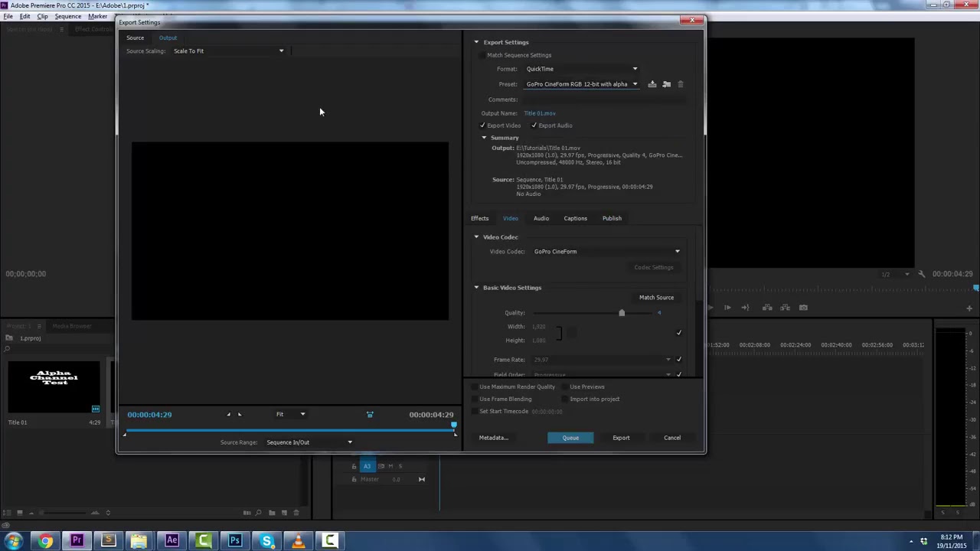The image size is (980, 551).
Task: Toggle aspect ratio correction icon in preview
Action: 370,415
